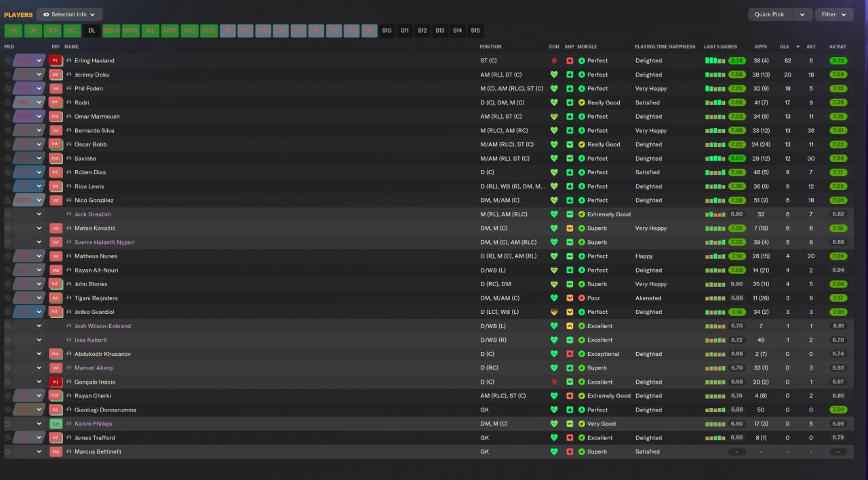
Task: Toggle selection checkmark for Issa Kaboré
Action: (8, 340)
